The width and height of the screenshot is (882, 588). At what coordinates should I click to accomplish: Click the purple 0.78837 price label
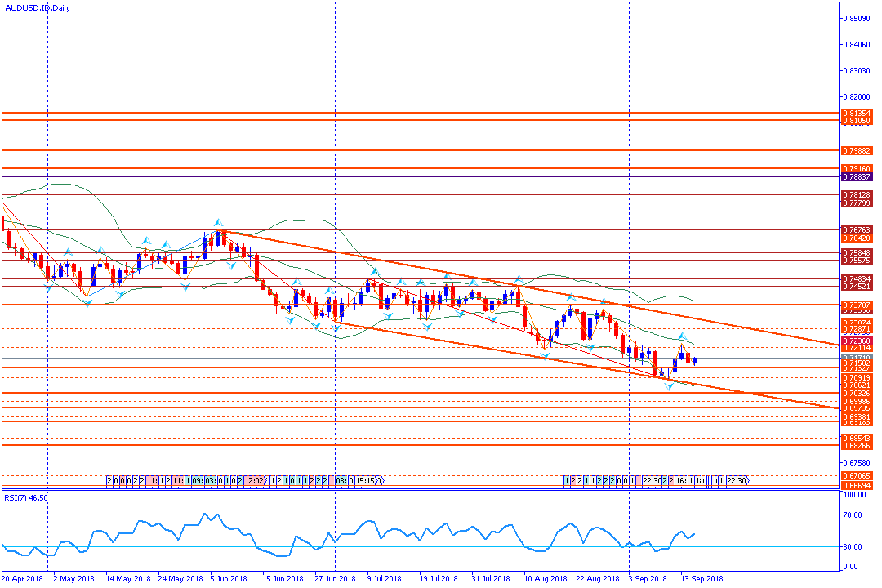(856, 176)
